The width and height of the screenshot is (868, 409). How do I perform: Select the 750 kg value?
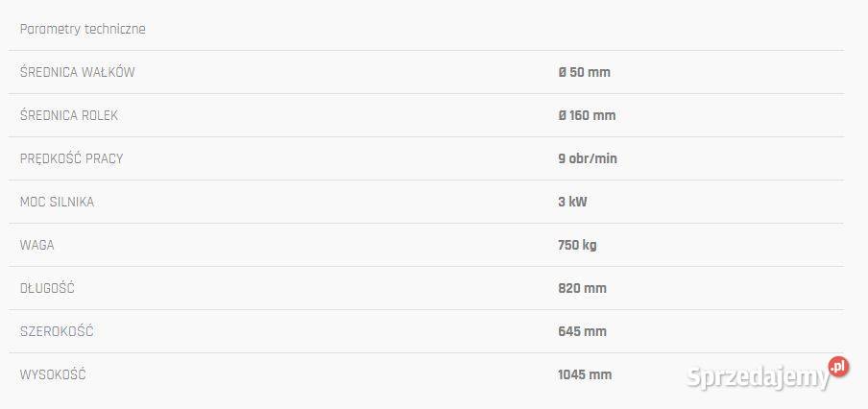(577, 245)
